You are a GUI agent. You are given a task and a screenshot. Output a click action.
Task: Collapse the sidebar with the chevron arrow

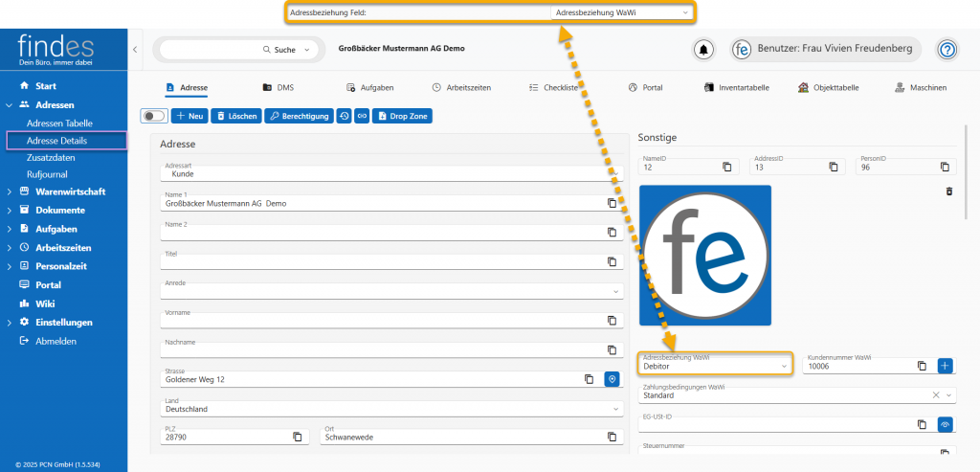click(135, 49)
